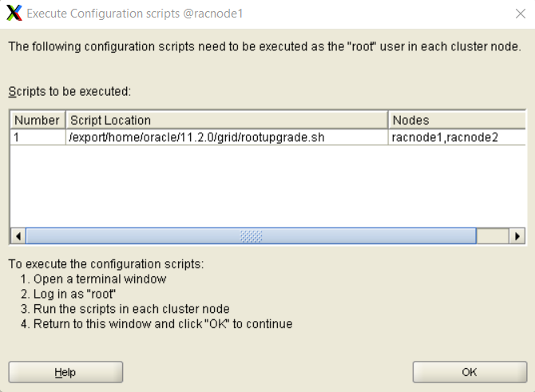The width and height of the screenshot is (535, 392).
Task: Select the row number 1 cell
Action: tap(38, 137)
